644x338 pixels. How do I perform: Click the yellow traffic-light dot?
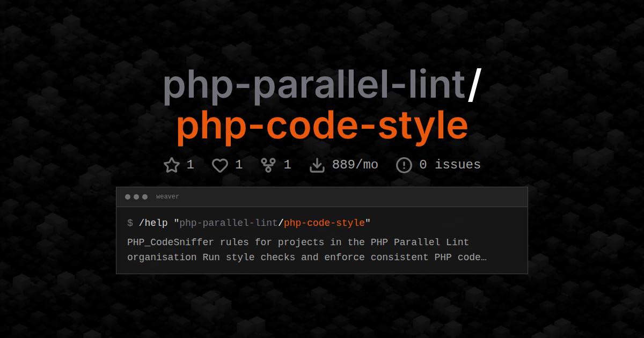click(x=136, y=196)
